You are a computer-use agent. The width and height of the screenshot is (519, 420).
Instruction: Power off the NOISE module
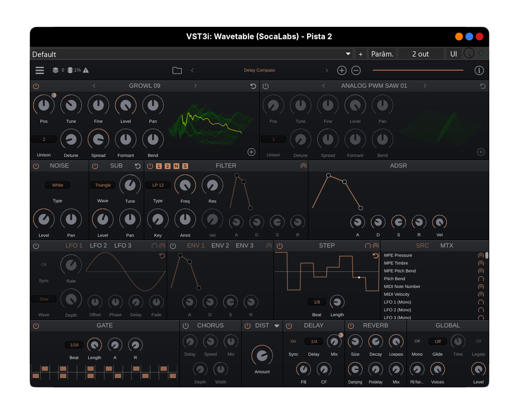point(36,166)
